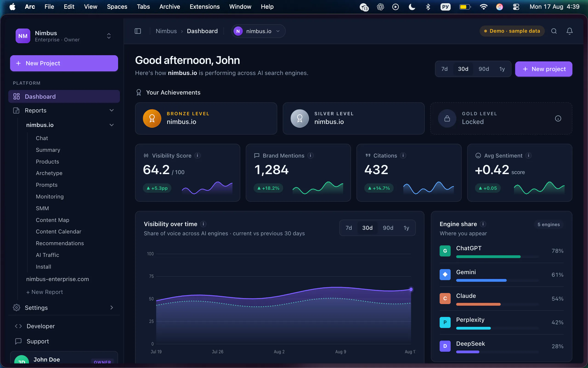Click the Gemini share progress bar

[x=497, y=280]
